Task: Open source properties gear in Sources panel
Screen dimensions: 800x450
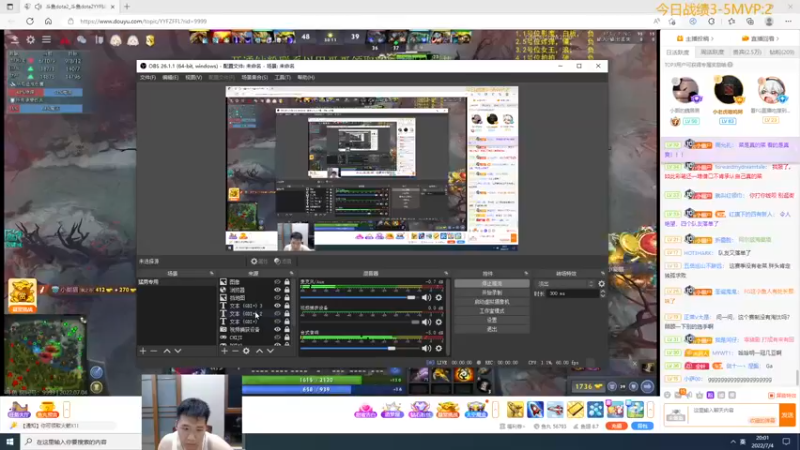Action: (x=246, y=351)
